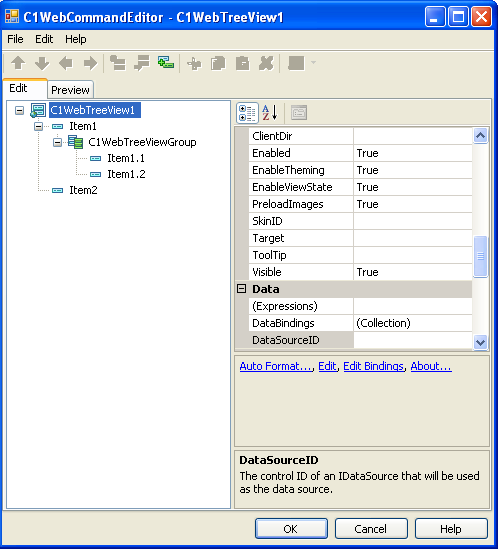The width and height of the screenshot is (498, 549).
Task: Click the C1WebTreeViewGroup node icon
Action: pyautogui.click(x=75, y=142)
